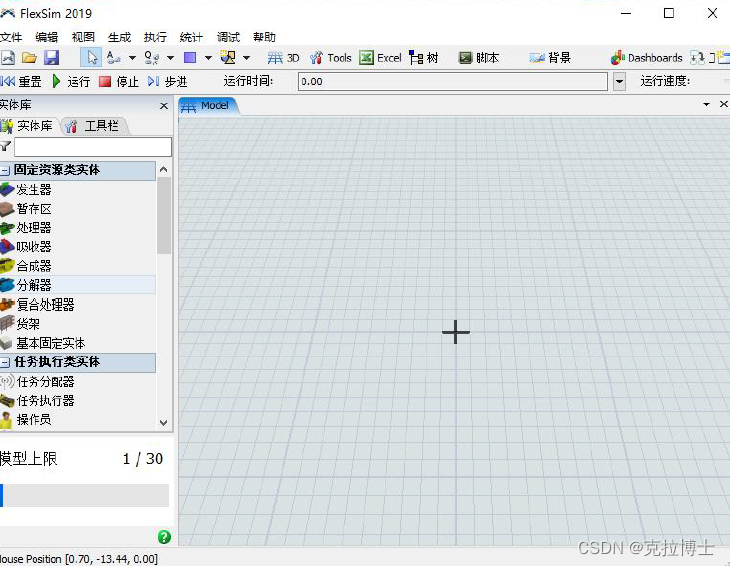This screenshot has height=566, width=730.
Task: Collapse the 固定资源类实体 group
Action: click(5, 171)
